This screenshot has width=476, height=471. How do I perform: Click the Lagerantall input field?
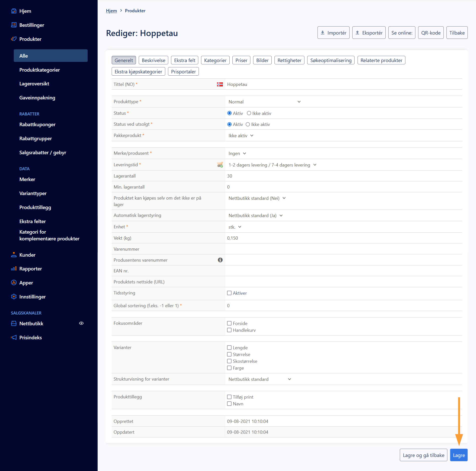coord(343,176)
